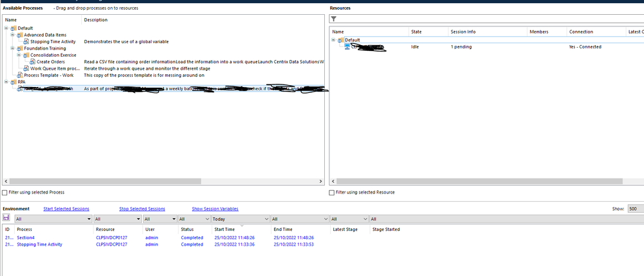Sort sessions by the Status column header

pyautogui.click(x=187, y=229)
